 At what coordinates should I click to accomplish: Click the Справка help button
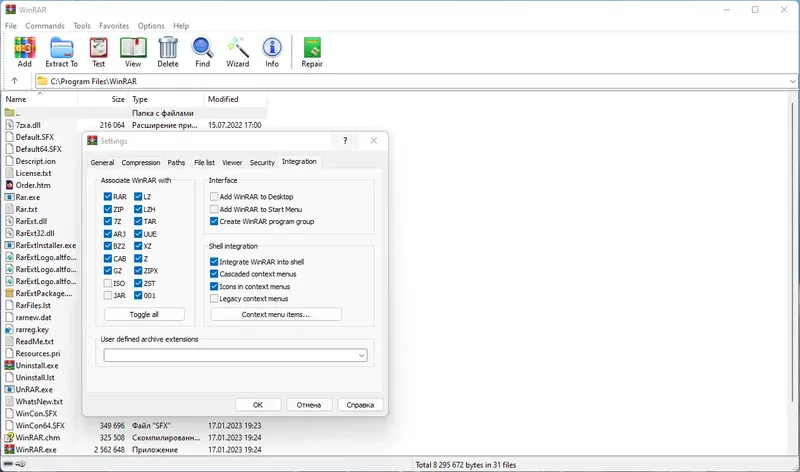point(360,405)
